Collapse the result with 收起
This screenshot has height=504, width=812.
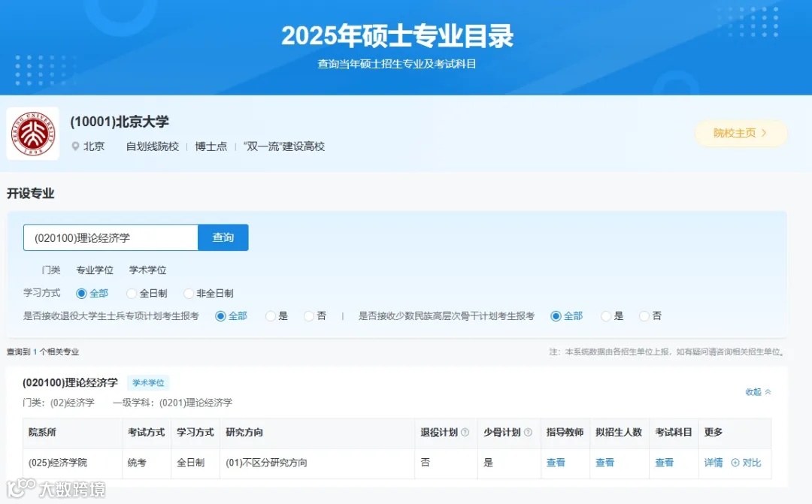pyautogui.click(x=758, y=392)
